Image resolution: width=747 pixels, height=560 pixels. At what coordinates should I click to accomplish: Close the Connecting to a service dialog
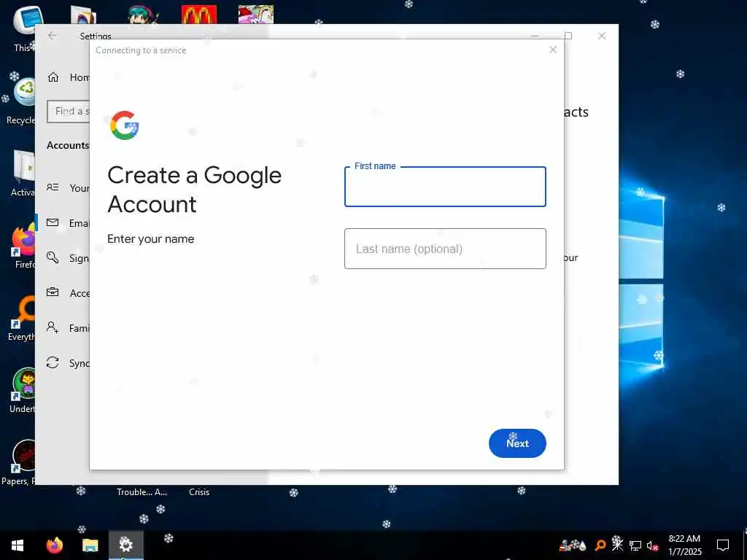(x=553, y=50)
